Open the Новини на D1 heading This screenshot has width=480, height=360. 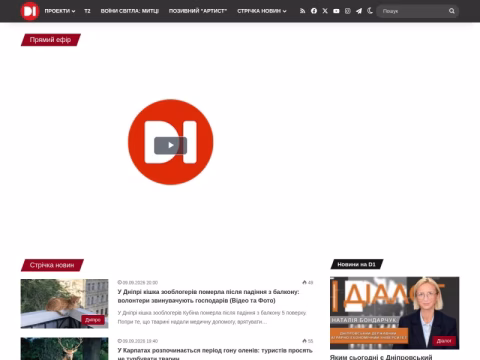(x=356, y=264)
